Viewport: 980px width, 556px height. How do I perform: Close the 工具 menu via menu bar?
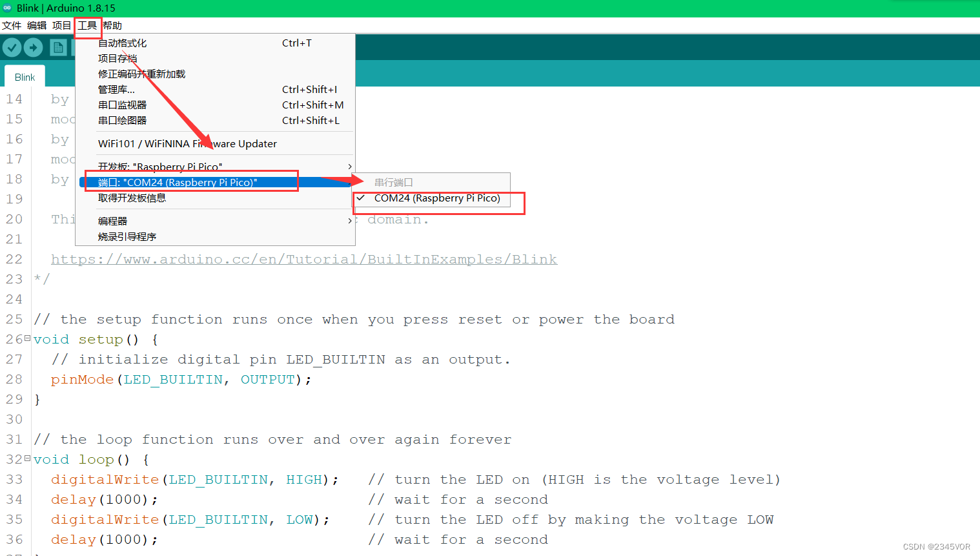click(87, 25)
